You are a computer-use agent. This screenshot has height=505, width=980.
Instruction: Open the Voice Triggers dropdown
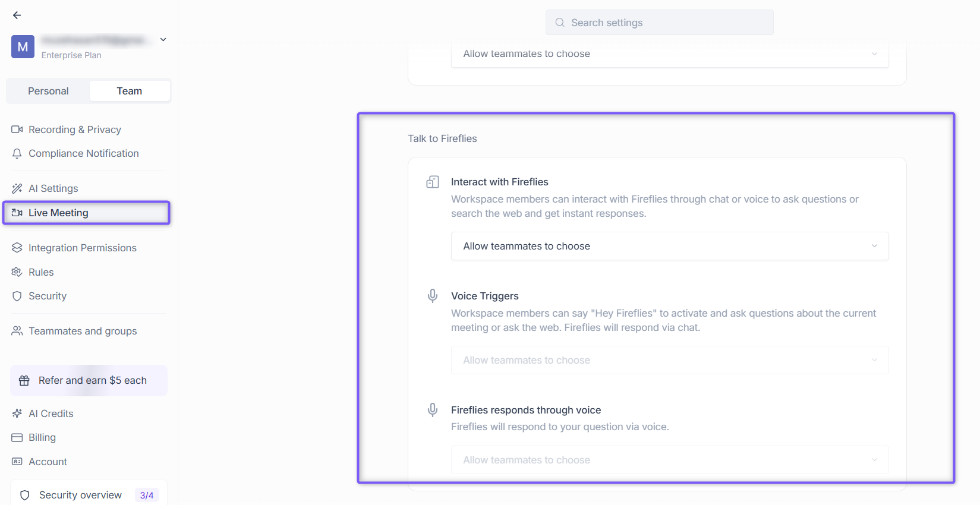coord(670,360)
